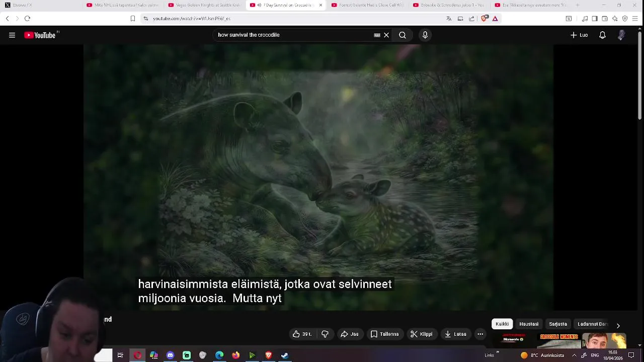Save the video with Tallenna
Viewport: 644px width, 362px height.
coord(385,334)
